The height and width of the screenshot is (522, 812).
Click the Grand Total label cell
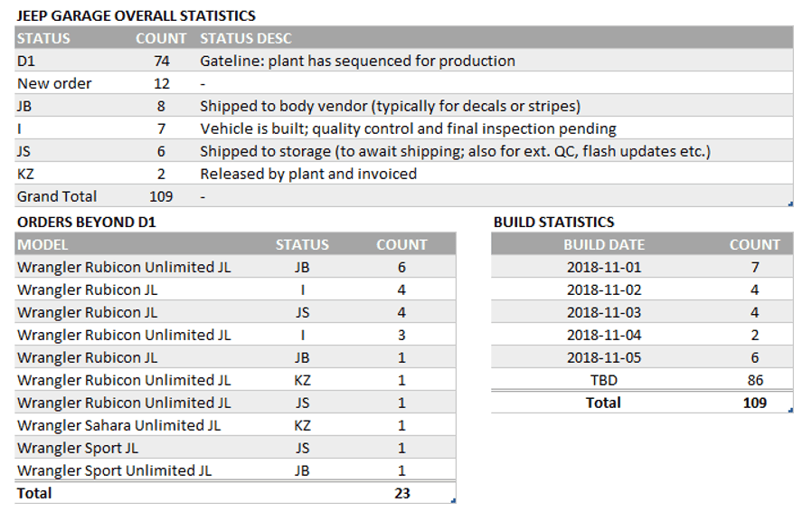click(x=57, y=197)
